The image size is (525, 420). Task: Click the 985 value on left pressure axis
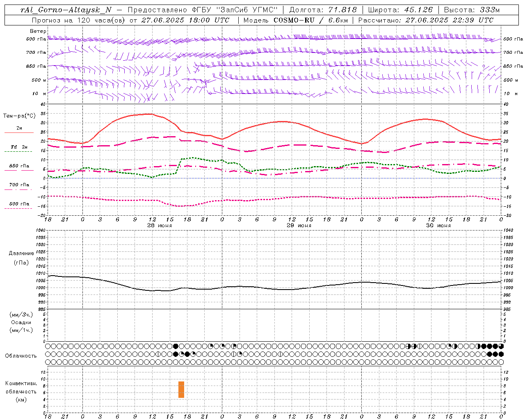point(41,309)
